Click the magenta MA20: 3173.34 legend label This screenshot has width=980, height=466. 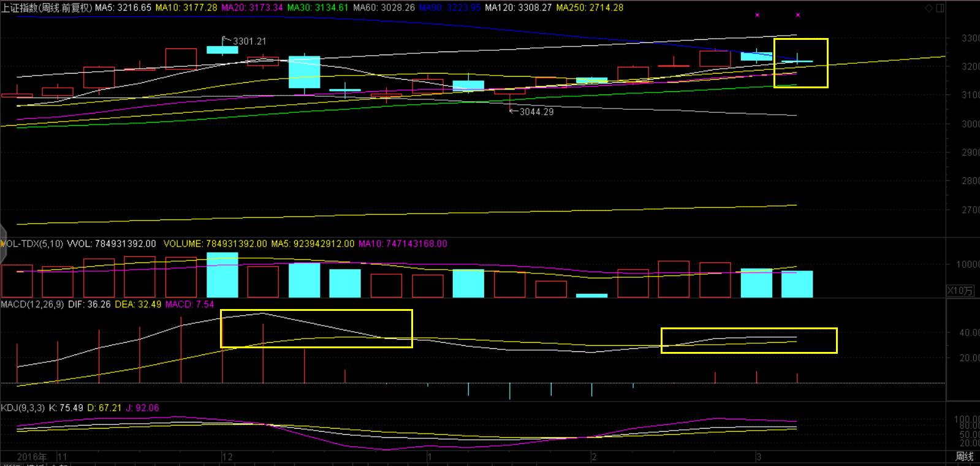click(252, 8)
